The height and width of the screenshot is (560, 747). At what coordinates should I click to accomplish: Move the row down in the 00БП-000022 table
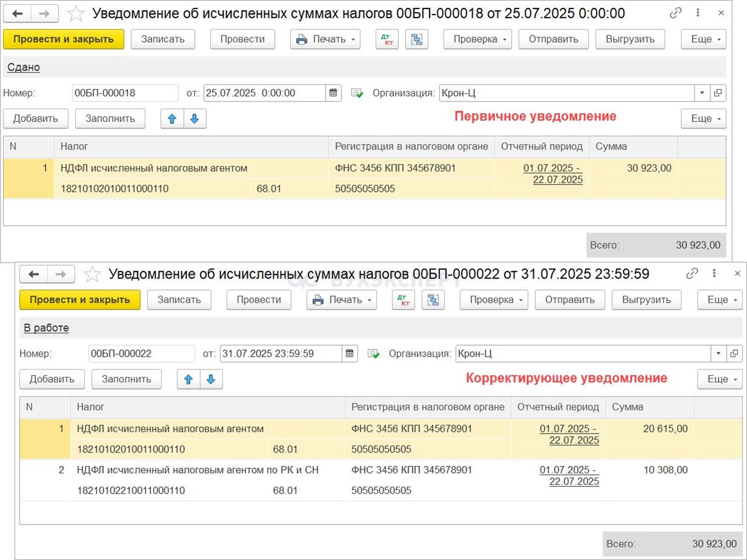(x=211, y=379)
